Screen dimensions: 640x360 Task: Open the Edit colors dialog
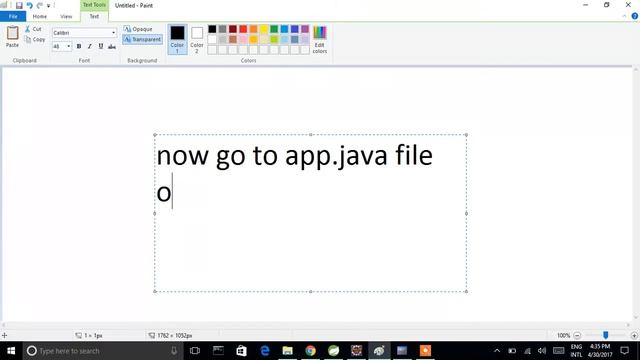tap(320, 40)
